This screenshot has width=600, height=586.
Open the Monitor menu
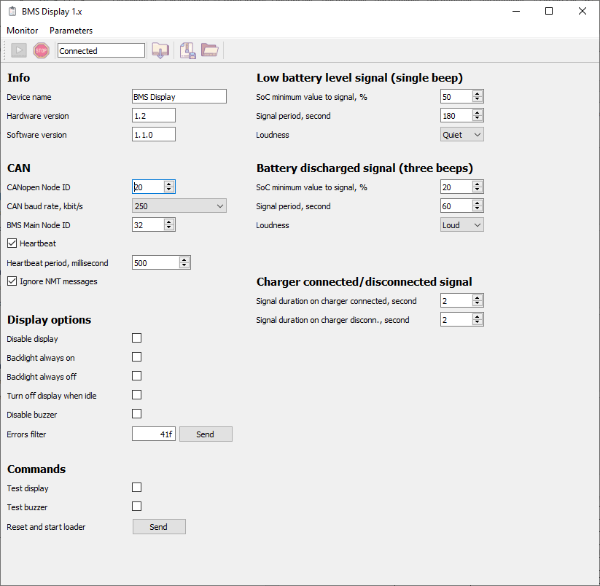click(22, 31)
